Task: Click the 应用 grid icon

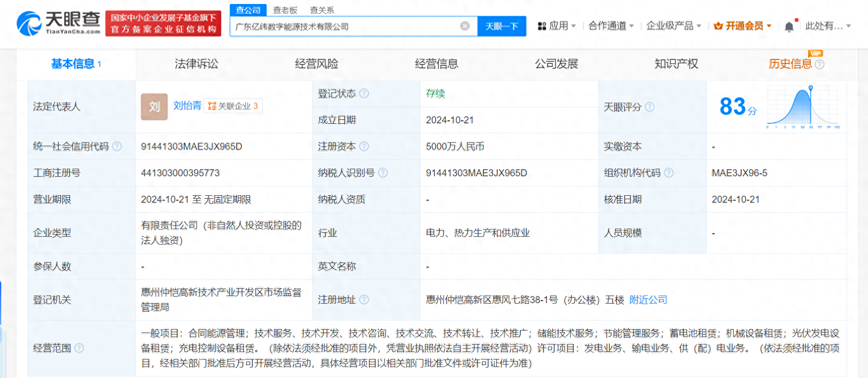Action: click(542, 26)
